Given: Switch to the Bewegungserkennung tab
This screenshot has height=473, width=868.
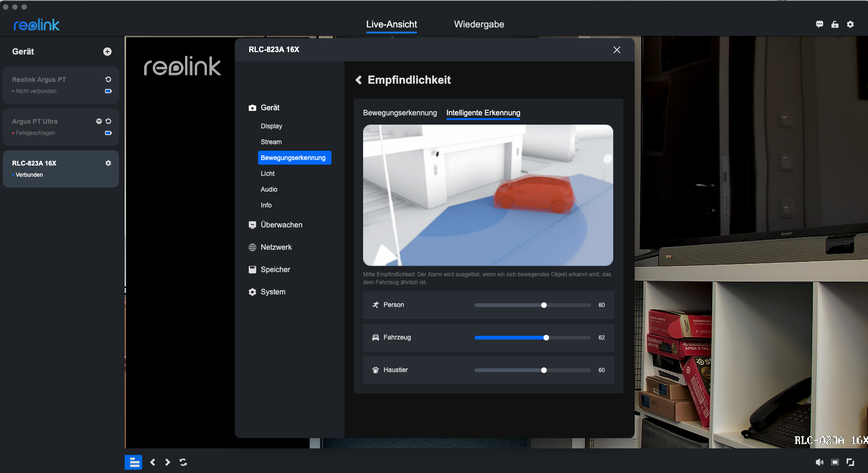Looking at the screenshot, I should pyautogui.click(x=400, y=113).
